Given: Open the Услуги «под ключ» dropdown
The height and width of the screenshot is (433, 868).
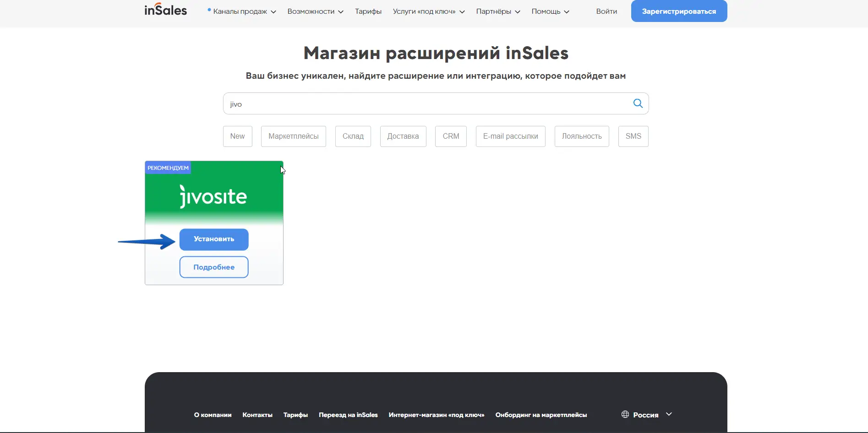Looking at the screenshot, I should click(x=428, y=11).
